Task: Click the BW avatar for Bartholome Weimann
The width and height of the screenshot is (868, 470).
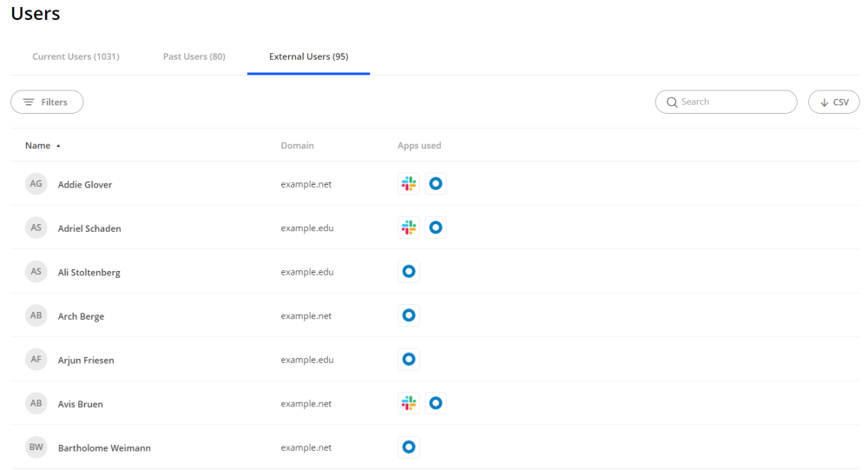Action: pos(36,447)
